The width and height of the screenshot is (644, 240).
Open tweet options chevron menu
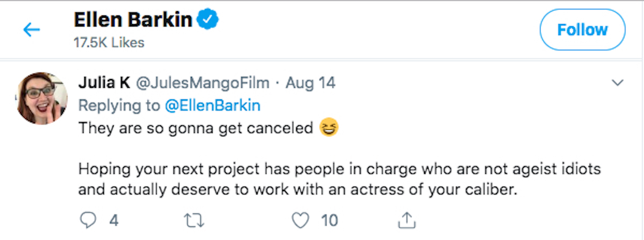click(617, 83)
